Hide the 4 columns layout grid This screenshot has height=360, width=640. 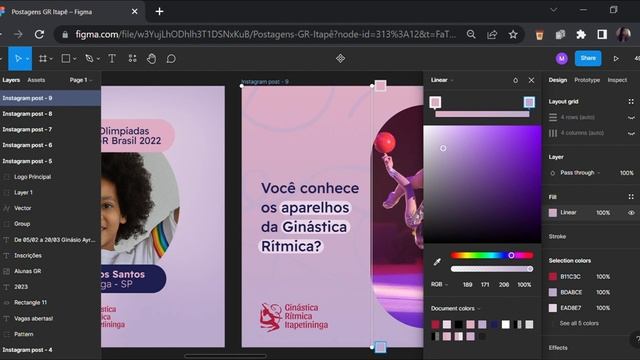coord(631,133)
